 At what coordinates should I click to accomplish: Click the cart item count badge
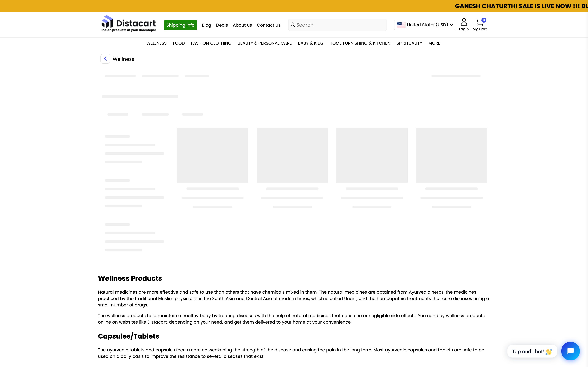(484, 20)
